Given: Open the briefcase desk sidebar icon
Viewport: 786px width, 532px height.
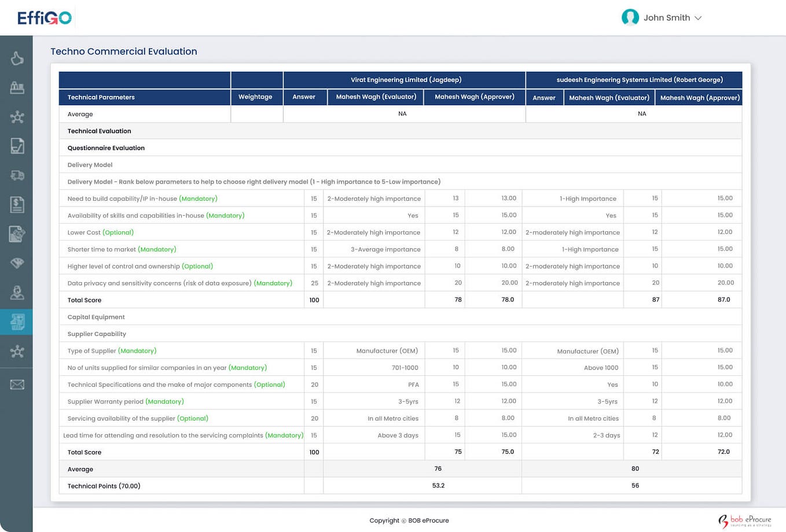Looking at the screenshot, I should click(17, 88).
